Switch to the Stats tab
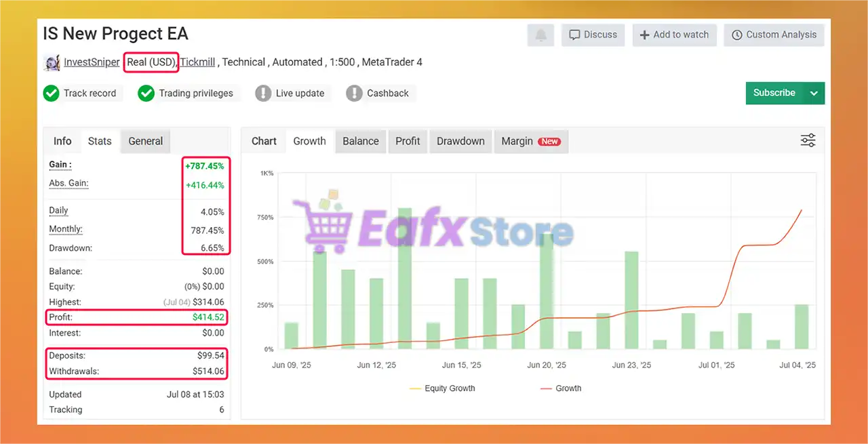The height and width of the screenshot is (444, 868). point(100,141)
